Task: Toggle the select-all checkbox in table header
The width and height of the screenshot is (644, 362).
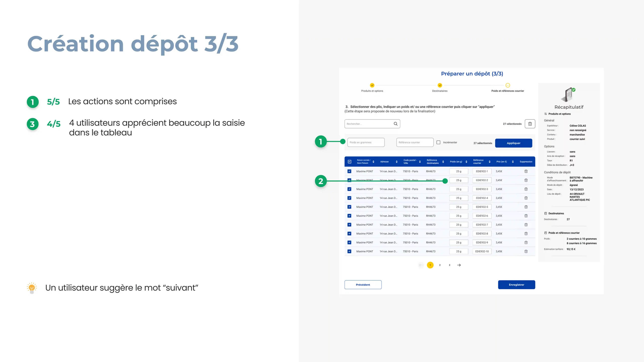Action: [x=349, y=162]
